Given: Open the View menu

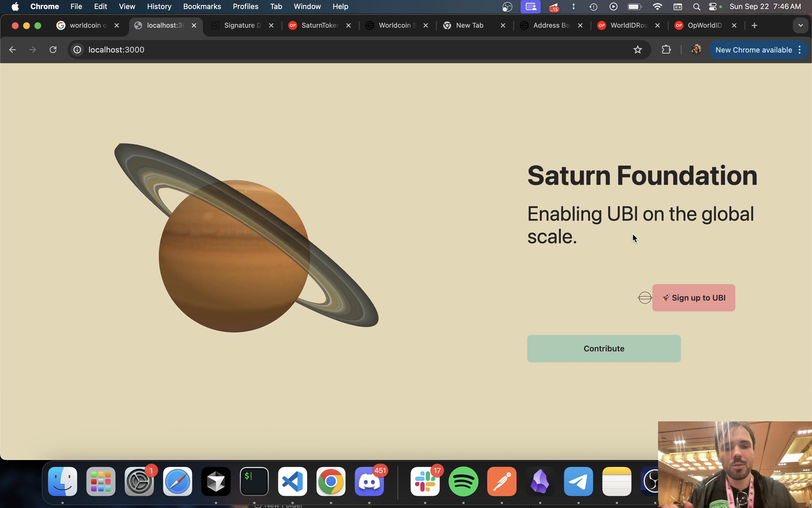Looking at the screenshot, I should point(127,6).
